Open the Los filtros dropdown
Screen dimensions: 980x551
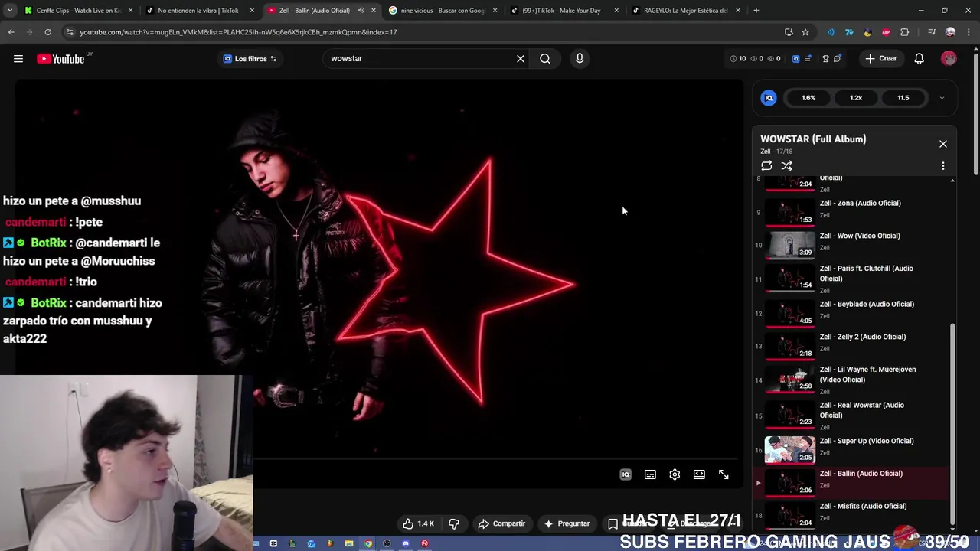250,59
